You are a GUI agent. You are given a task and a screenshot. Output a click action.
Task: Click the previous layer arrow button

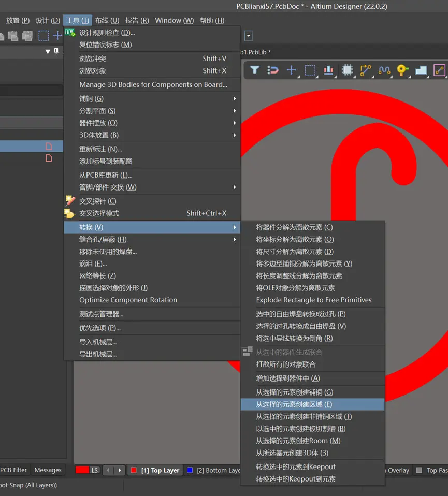[x=108, y=470]
